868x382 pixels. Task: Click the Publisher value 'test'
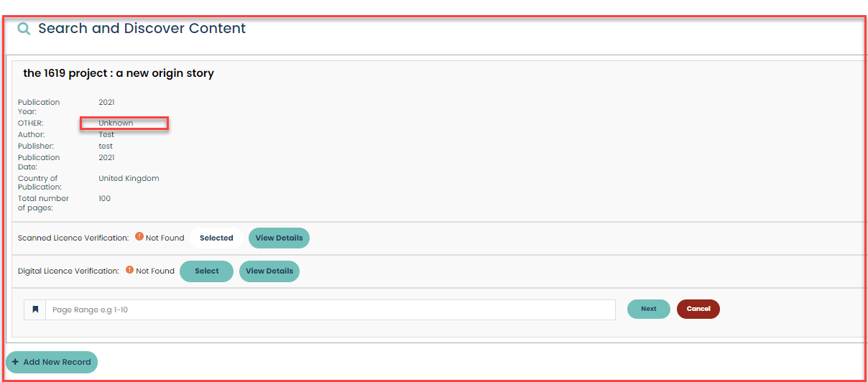click(x=106, y=146)
